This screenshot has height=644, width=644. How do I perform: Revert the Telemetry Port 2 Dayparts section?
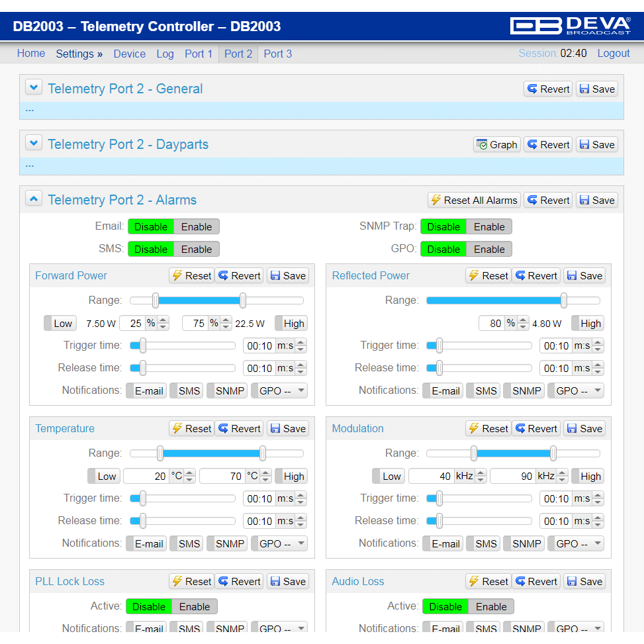tap(548, 145)
